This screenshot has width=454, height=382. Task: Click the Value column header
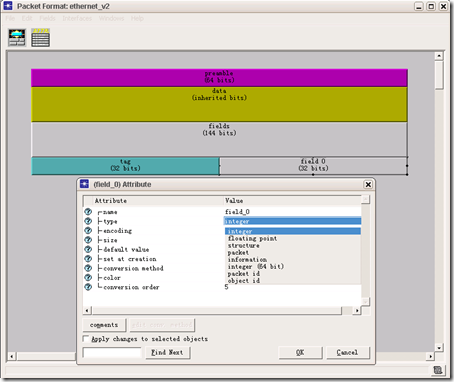tap(292, 201)
